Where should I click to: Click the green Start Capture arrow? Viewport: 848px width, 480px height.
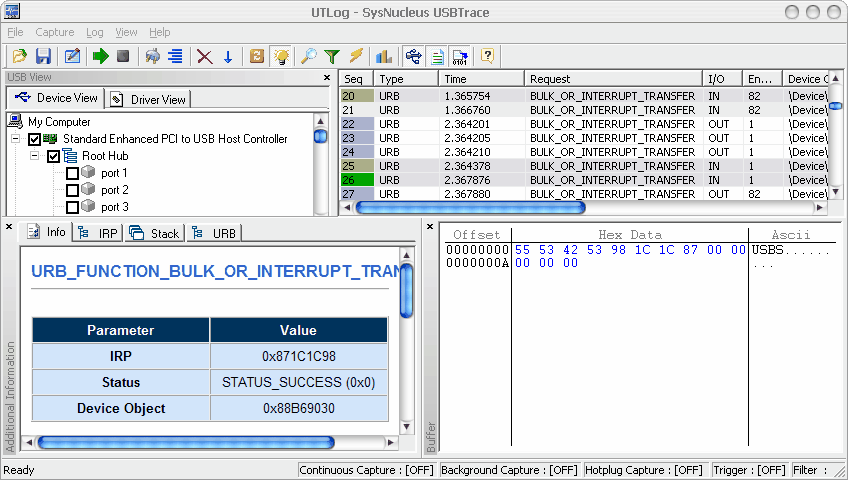[100, 56]
